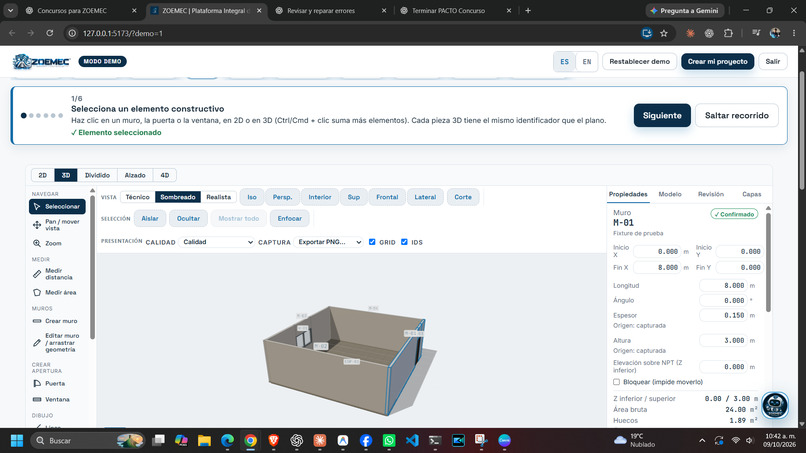Image resolution: width=806 pixels, height=453 pixels.
Task: Open WhatsApp from the taskbar
Action: pyautogui.click(x=389, y=441)
